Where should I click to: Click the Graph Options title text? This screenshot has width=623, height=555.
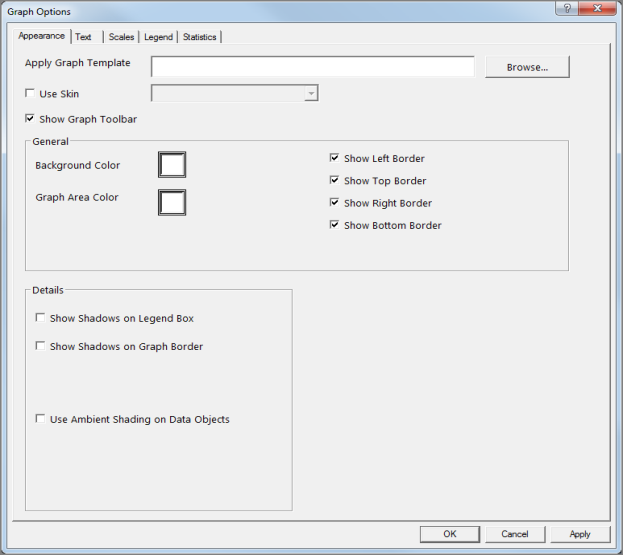(x=39, y=12)
